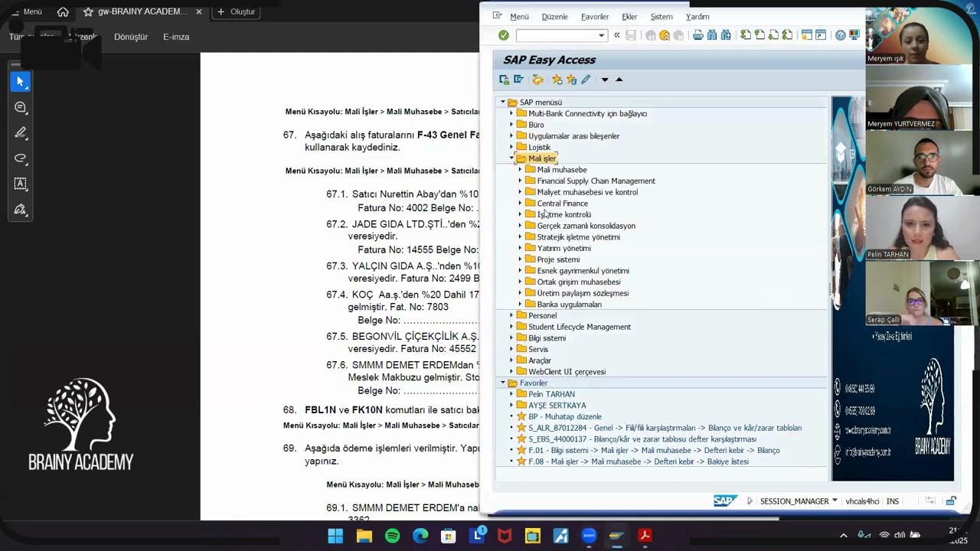Expand the Personel folder arrow
Image resolution: width=980 pixels, height=551 pixels.
512,315
